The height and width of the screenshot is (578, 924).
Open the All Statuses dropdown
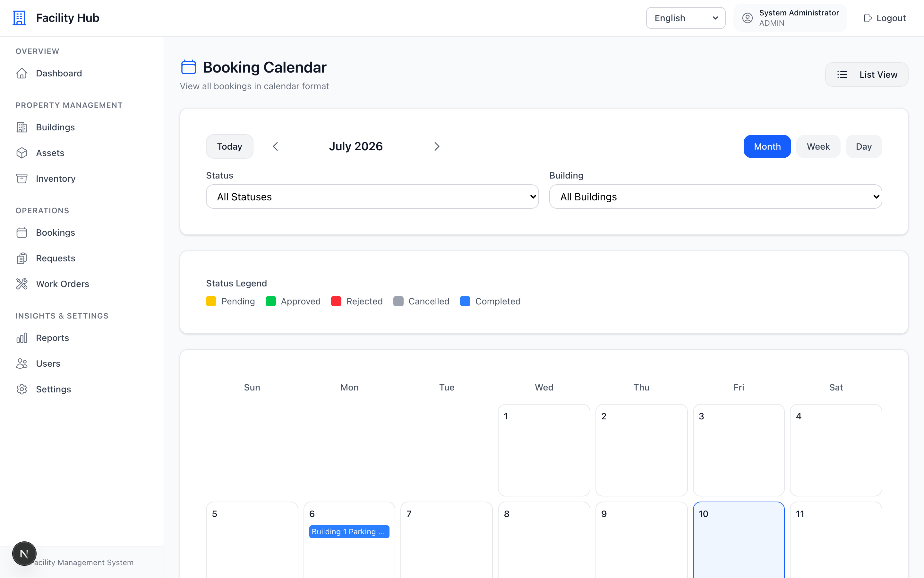pos(372,197)
